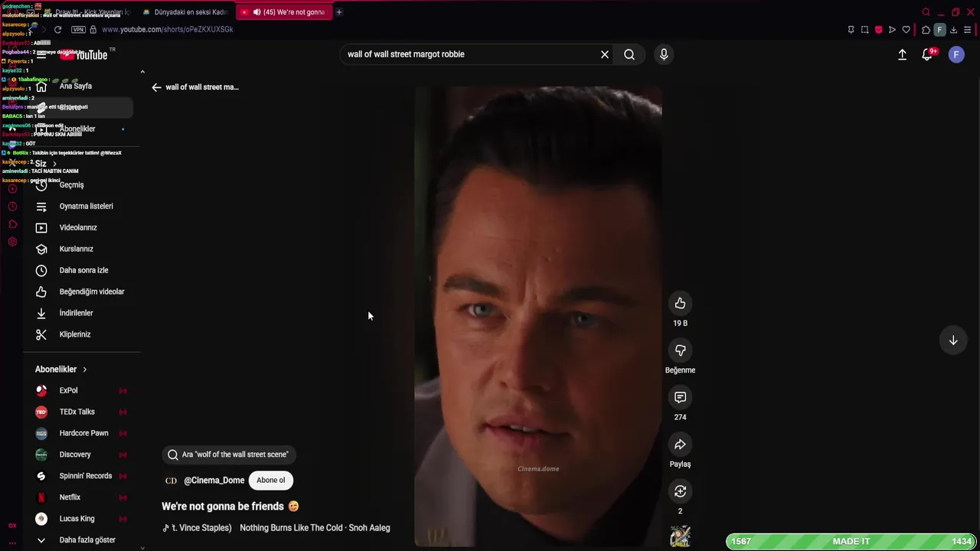Open browser easy setup sliders icon
The image size is (980, 551).
(x=968, y=30)
